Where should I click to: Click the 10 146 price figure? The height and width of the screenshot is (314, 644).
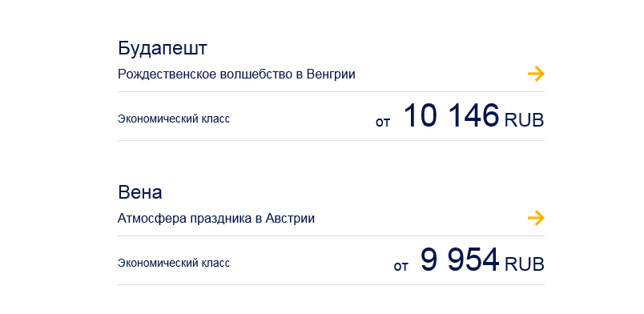coord(452,115)
